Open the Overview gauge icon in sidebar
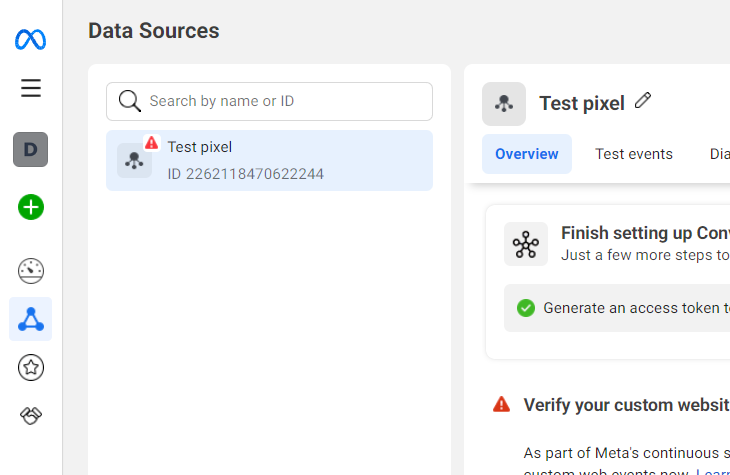The width and height of the screenshot is (730, 475). [x=31, y=270]
